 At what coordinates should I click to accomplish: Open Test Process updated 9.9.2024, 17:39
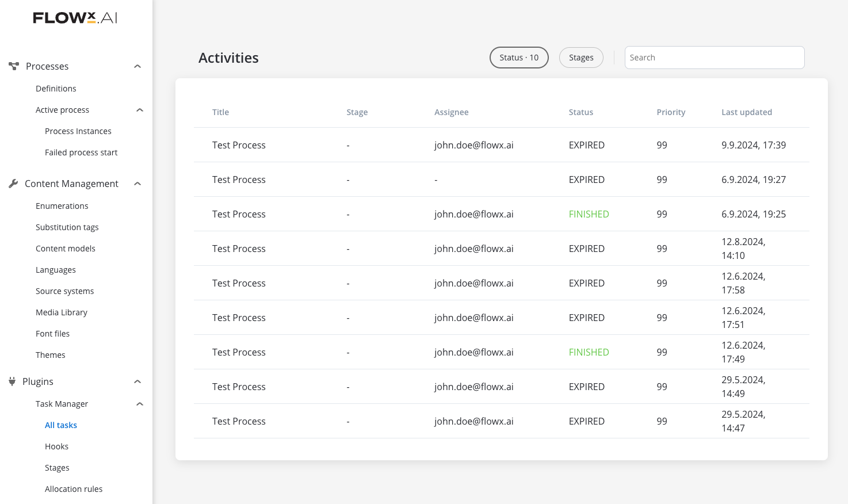pos(502,145)
